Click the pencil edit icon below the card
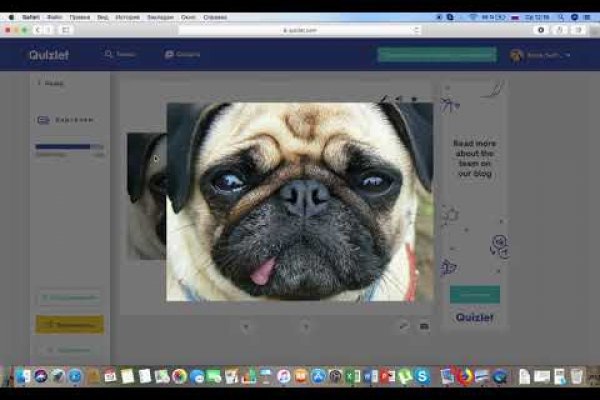 (404, 326)
